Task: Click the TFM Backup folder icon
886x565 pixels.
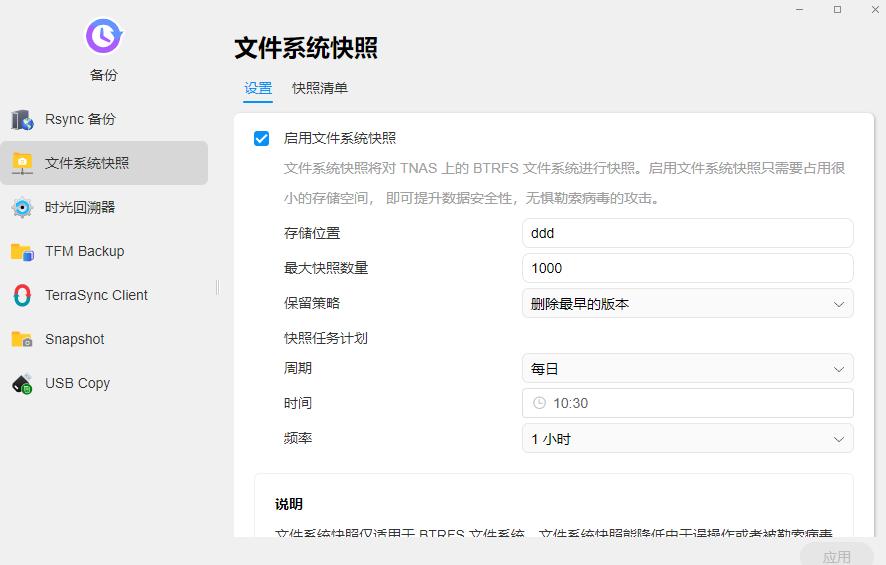Action: point(22,251)
